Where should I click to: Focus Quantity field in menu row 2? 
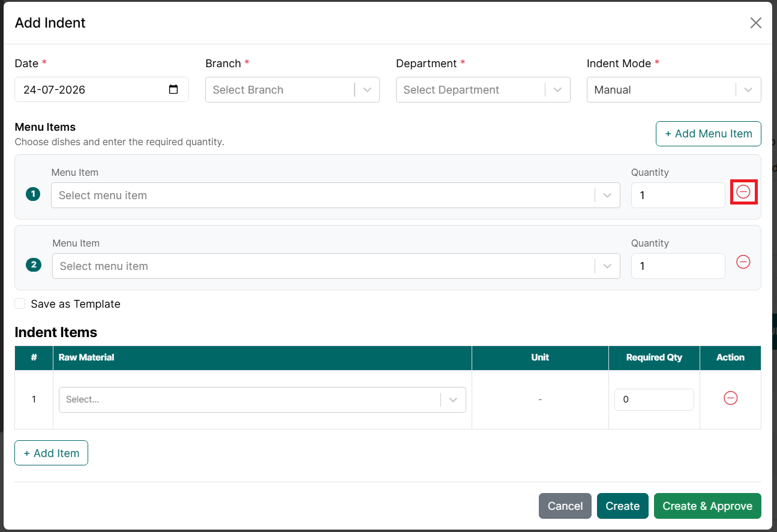pyautogui.click(x=678, y=266)
